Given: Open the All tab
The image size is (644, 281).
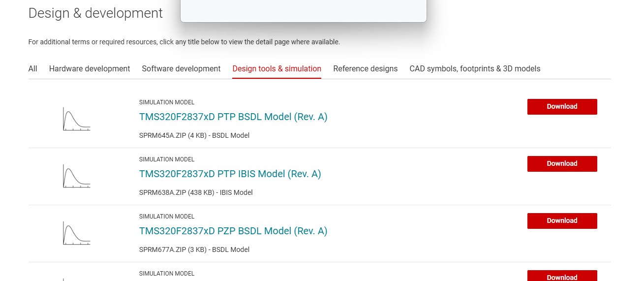Looking at the screenshot, I should point(32,69).
